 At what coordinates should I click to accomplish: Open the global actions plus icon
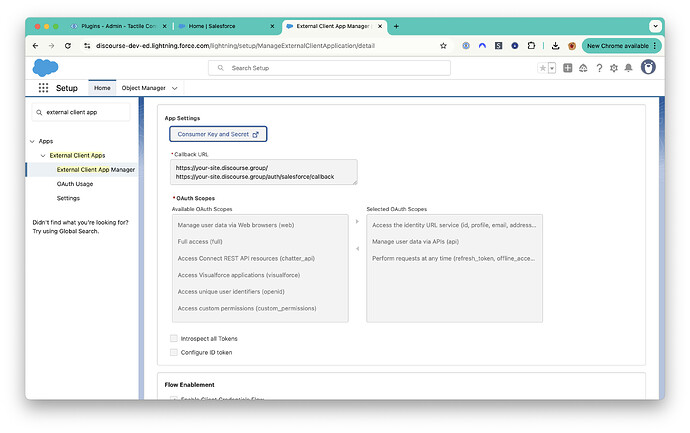568,68
